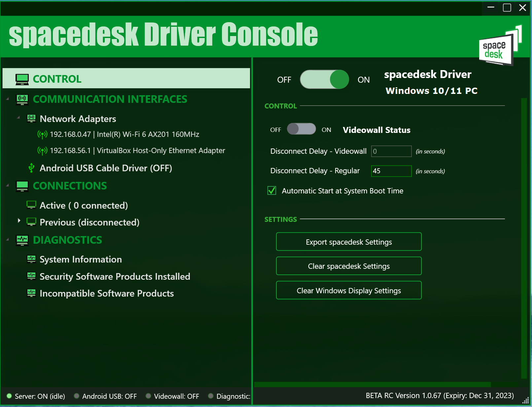Click the Communication Interfaces icon
Image resolution: width=532 pixels, height=407 pixels.
click(x=22, y=100)
